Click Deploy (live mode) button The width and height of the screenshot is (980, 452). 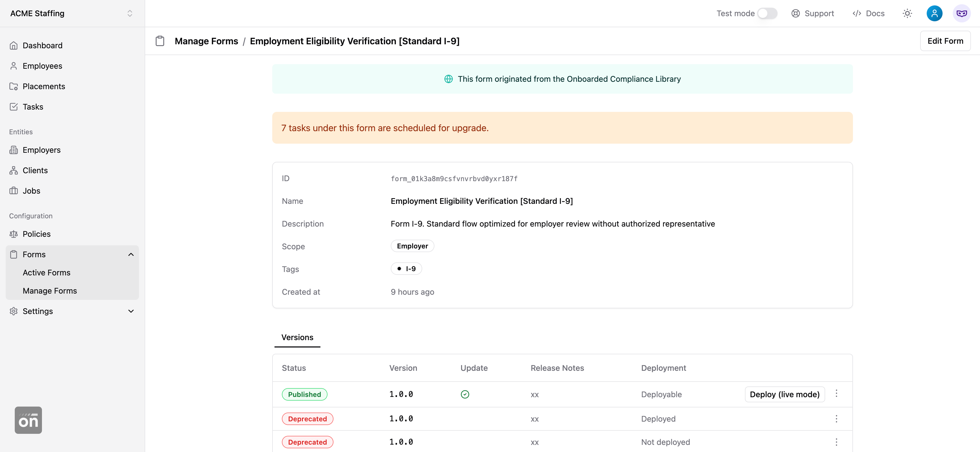coord(784,394)
